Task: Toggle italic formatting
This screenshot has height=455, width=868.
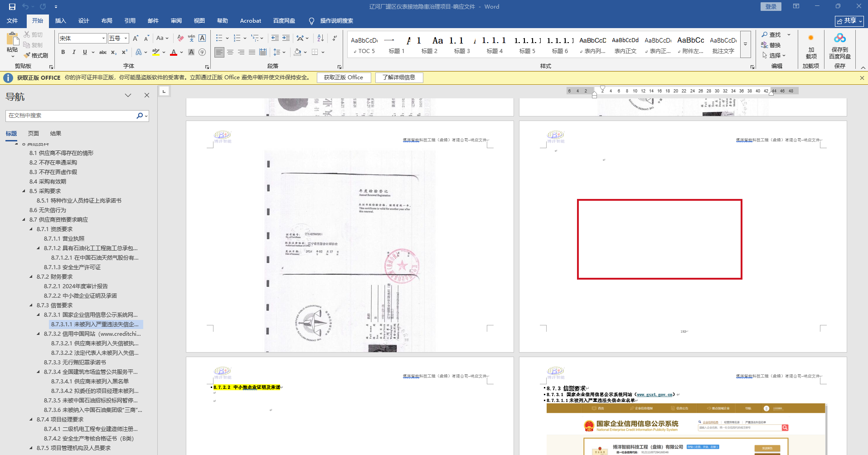Action: coord(74,52)
